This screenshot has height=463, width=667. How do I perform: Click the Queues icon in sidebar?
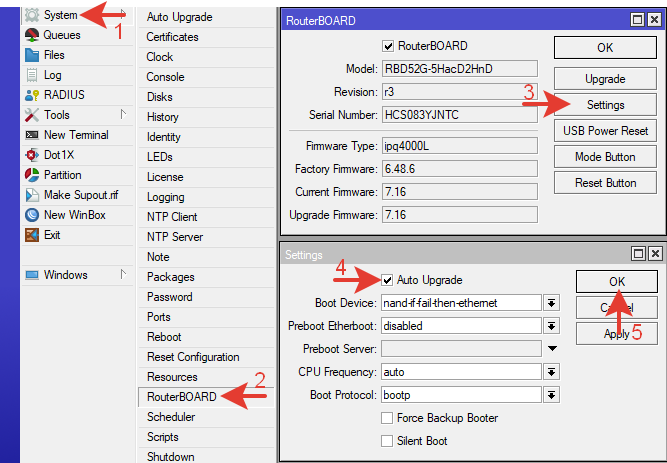click(x=32, y=35)
